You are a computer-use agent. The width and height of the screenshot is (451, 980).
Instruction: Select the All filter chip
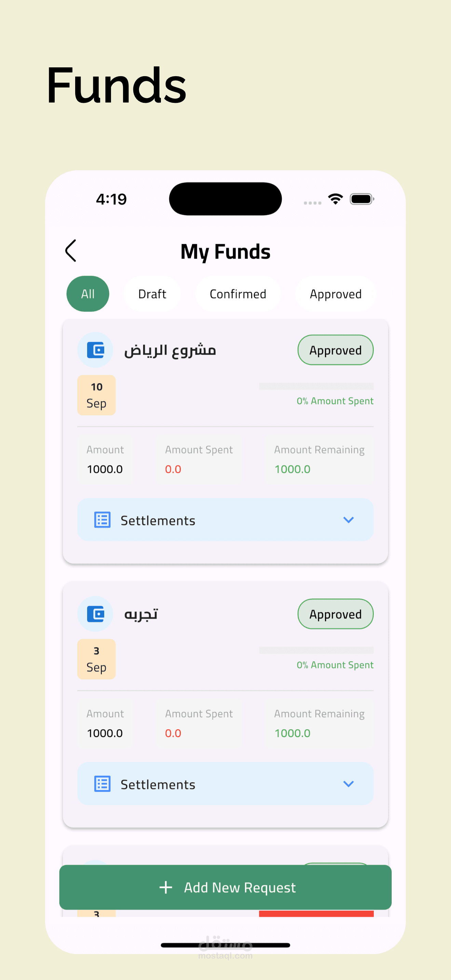point(88,294)
